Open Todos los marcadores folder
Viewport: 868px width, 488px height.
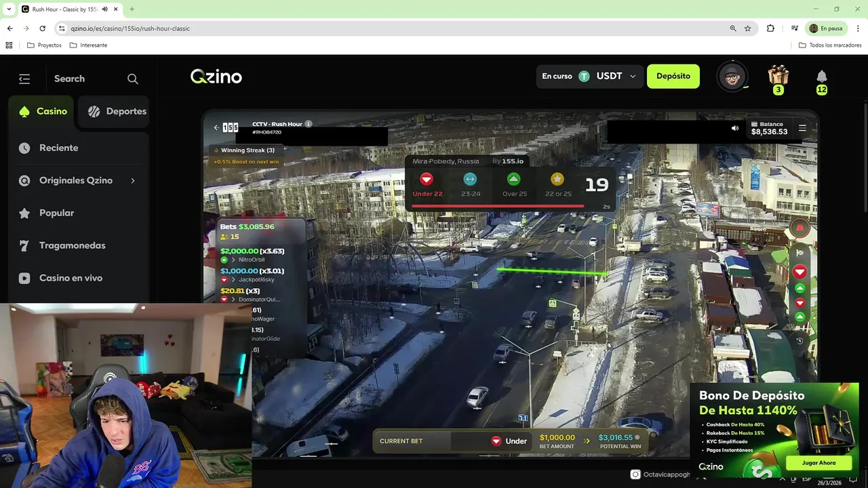(830, 45)
